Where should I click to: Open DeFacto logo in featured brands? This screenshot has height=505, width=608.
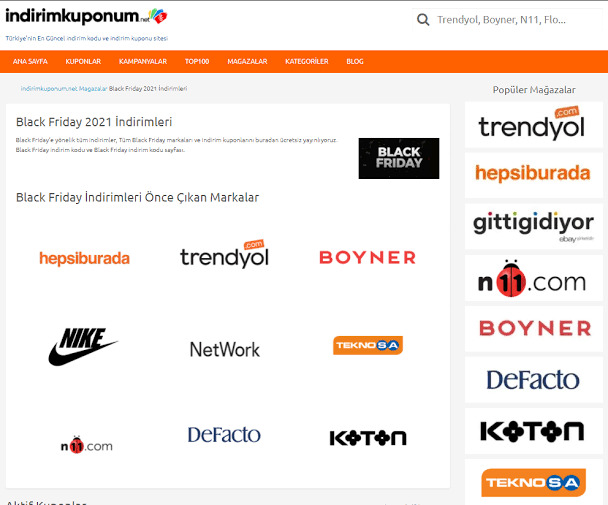(x=224, y=435)
